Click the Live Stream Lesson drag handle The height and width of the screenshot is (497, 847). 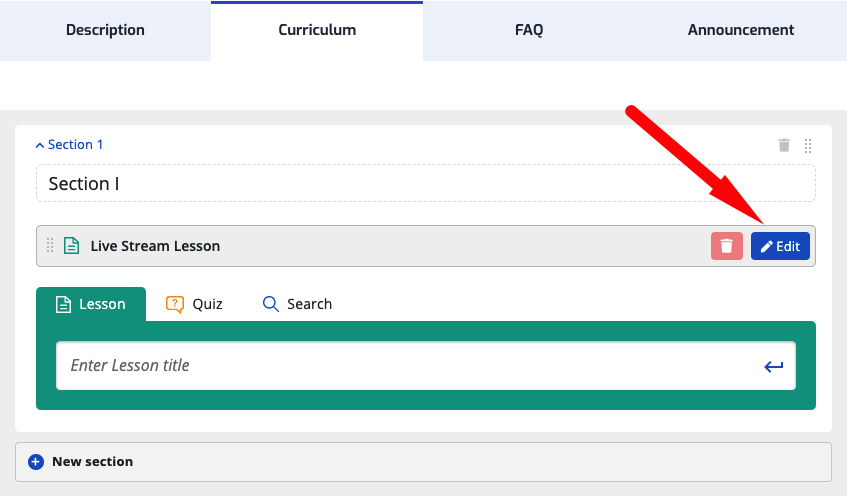[x=50, y=246]
